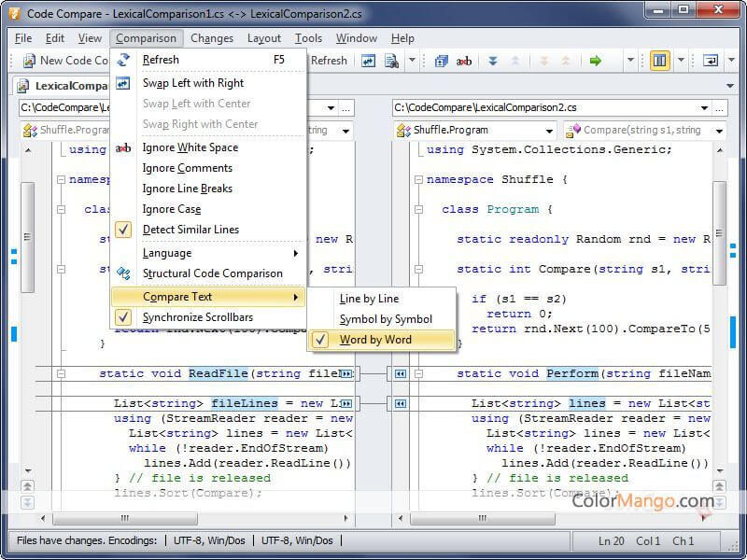Open dropdown next to layout toolbar icon
This screenshot has width=747, height=560.
(681, 61)
